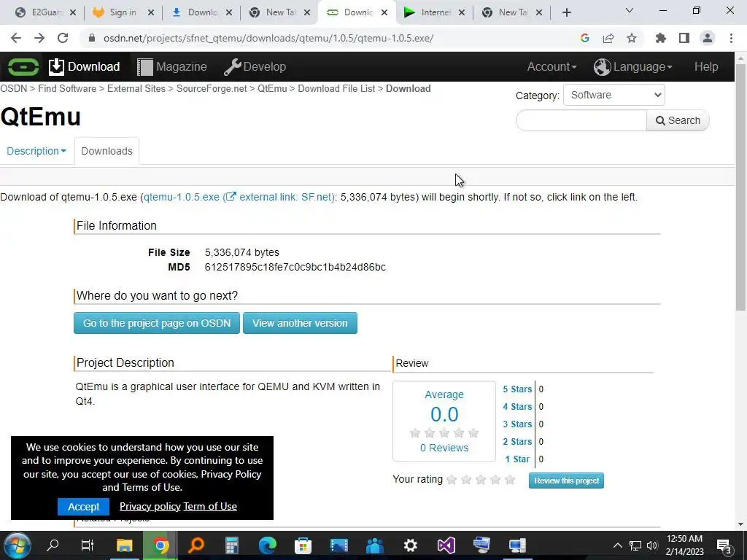The width and height of the screenshot is (747, 560).
Task: Open the Chrome three-dot menu
Action: tap(731, 38)
